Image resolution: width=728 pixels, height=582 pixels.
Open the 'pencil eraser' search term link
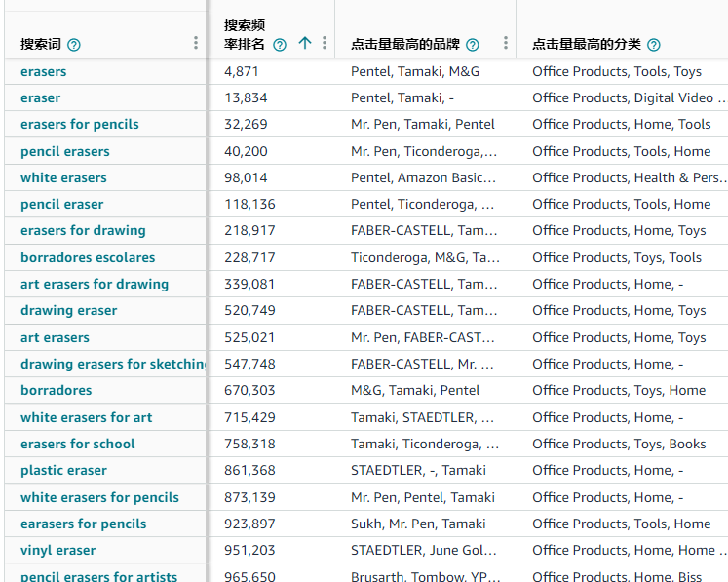(x=61, y=205)
